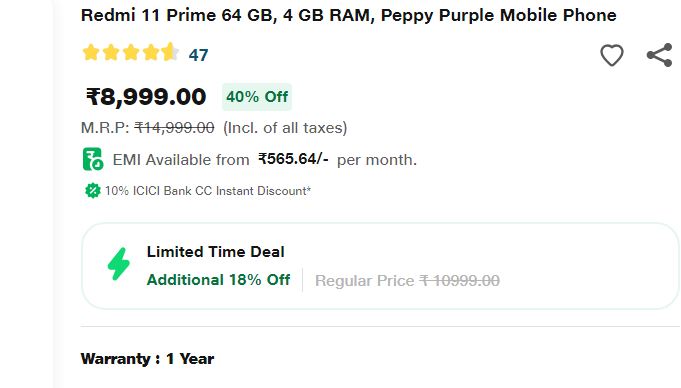Click the ₹8,999.00 price

pos(146,96)
